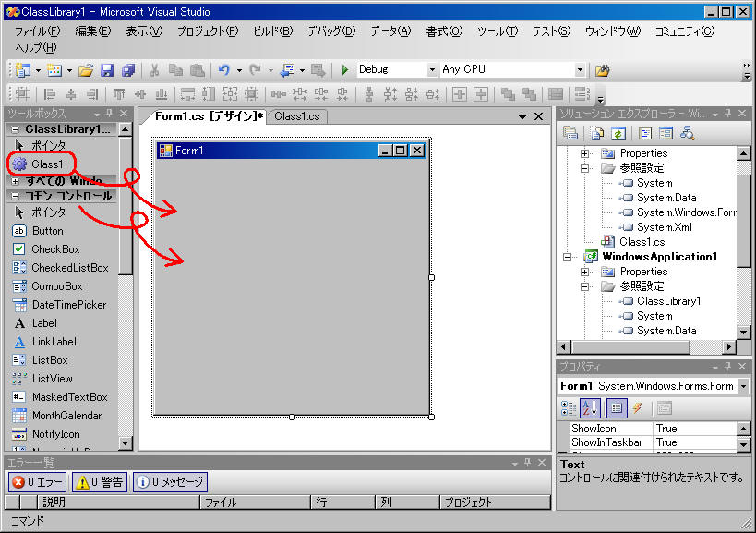Toggle the 0 メッセージ messages filter
Image resolution: width=756 pixels, height=533 pixels.
coord(170,481)
